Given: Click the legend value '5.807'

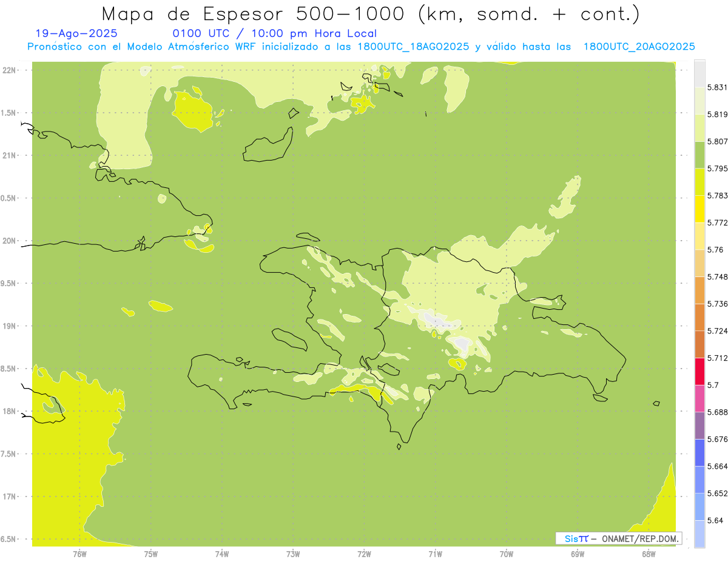Looking at the screenshot, I should click(x=718, y=141).
